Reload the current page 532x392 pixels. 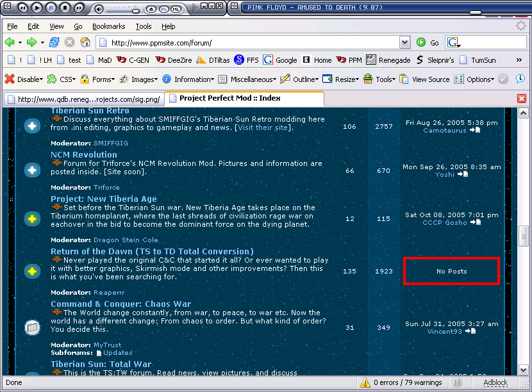(54, 42)
